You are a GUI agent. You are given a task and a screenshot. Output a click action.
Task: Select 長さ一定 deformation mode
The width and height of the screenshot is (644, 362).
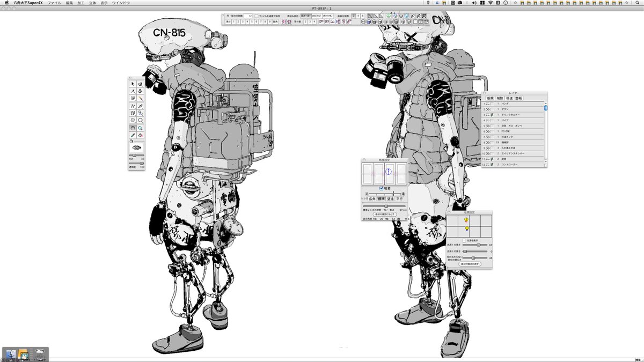[306, 16]
